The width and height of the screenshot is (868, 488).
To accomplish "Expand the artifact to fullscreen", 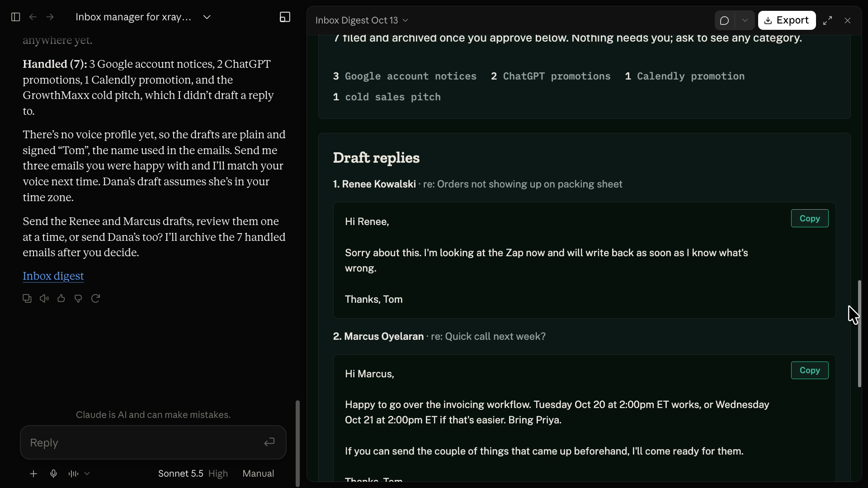I will tap(827, 20).
